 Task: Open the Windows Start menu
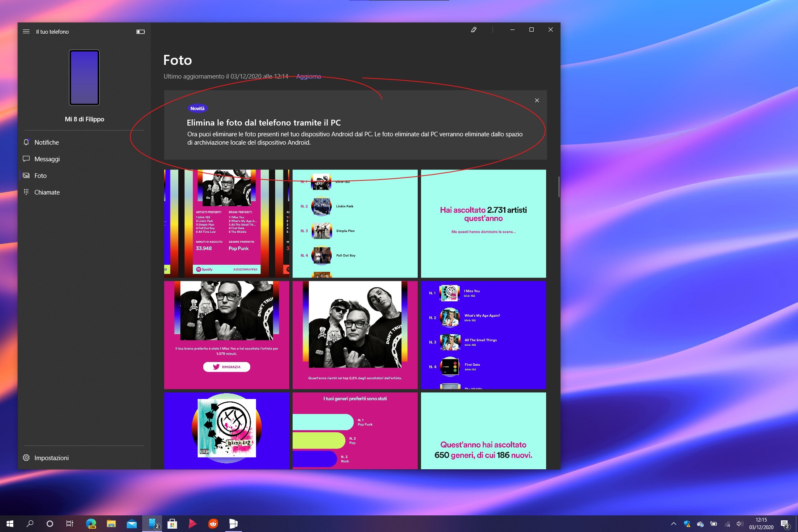coord(10,524)
